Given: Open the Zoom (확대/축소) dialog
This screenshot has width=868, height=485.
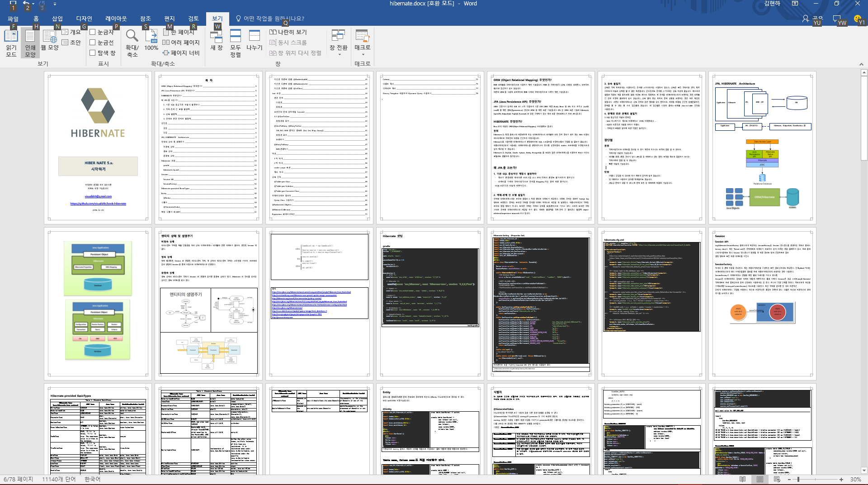Looking at the screenshot, I should [132, 43].
